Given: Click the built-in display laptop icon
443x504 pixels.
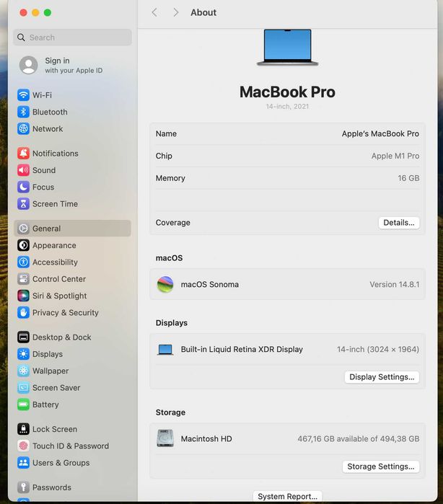Looking at the screenshot, I should coord(165,350).
